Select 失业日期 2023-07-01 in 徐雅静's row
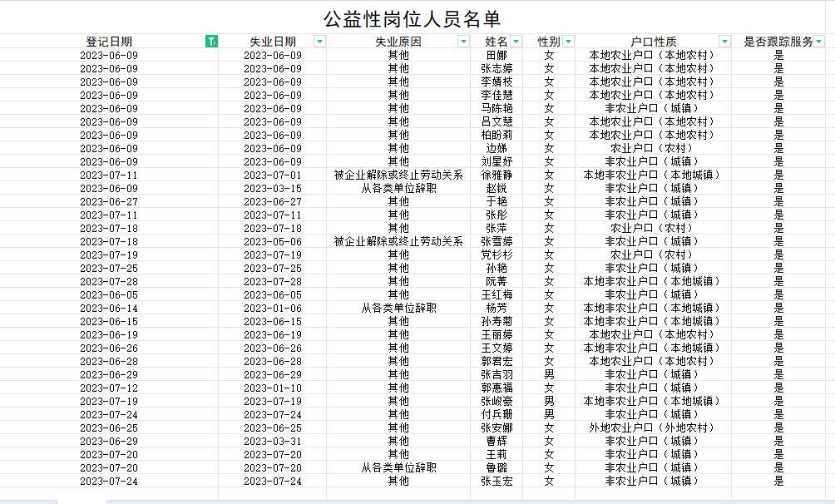 point(273,175)
